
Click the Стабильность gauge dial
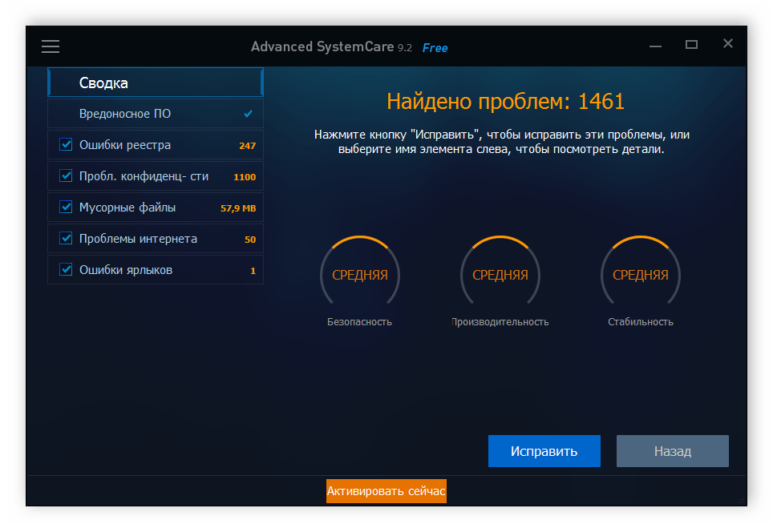pyautogui.click(x=640, y=273)
